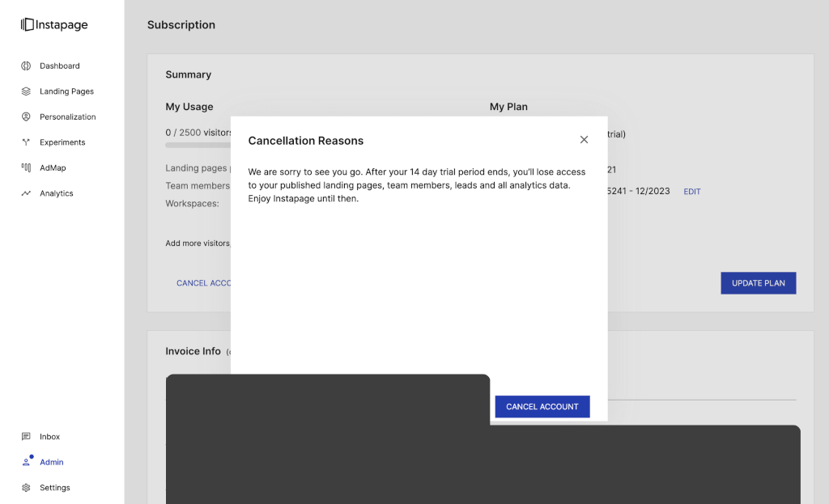Image resolution: width=829 pixels, height=504 pixels.
Task: Click the Subscription page heading
Action: [181, 25]
